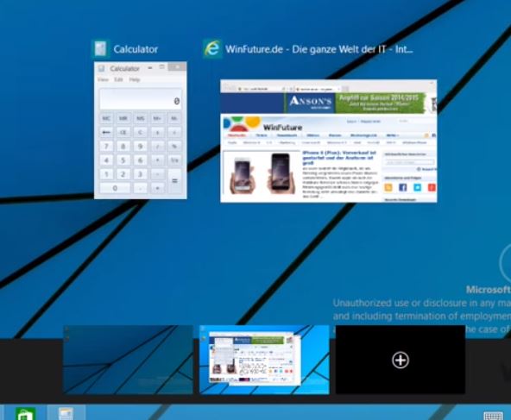The image size is (511, 420).
Task: Click the Calculator app icon above its preview
Action: (x=100, y=49)
